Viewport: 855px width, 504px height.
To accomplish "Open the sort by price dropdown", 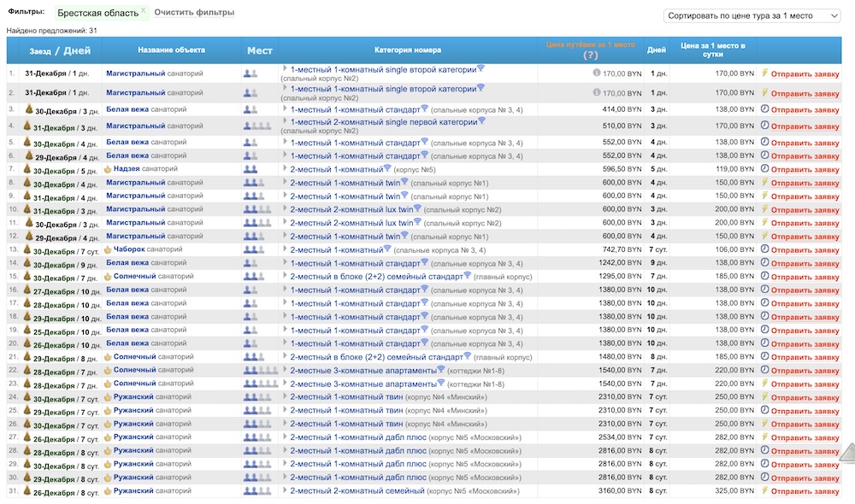I will [x=752, y=15].
